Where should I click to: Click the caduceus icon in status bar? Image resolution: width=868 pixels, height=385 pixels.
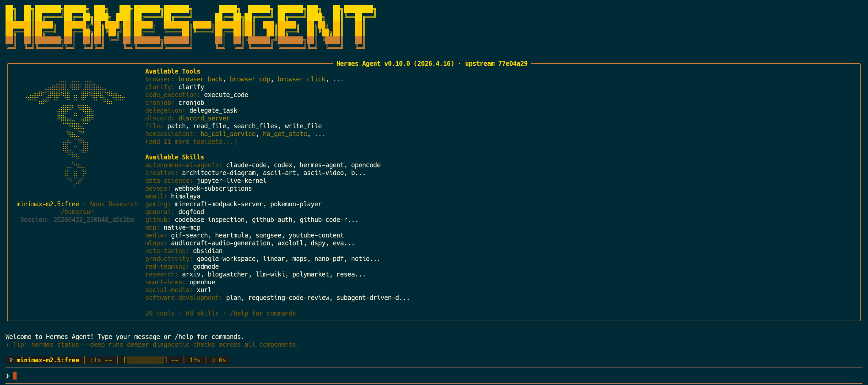coord(11,360)
